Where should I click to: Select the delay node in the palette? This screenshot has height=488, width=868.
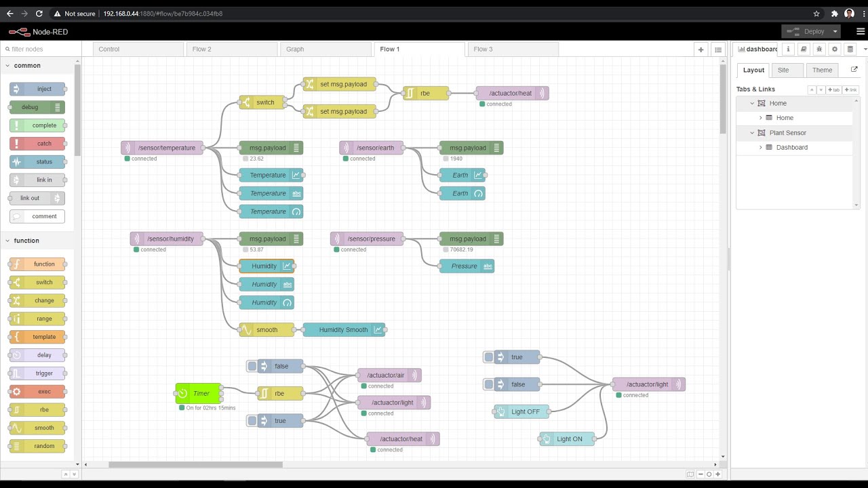(38, 355)
